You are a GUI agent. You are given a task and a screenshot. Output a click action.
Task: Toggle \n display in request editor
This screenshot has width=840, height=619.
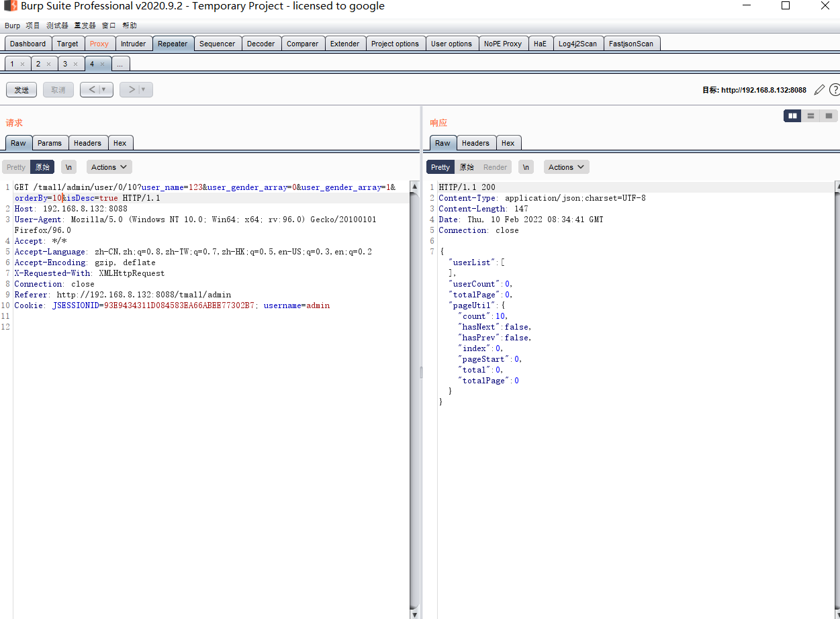pos(68,167)
